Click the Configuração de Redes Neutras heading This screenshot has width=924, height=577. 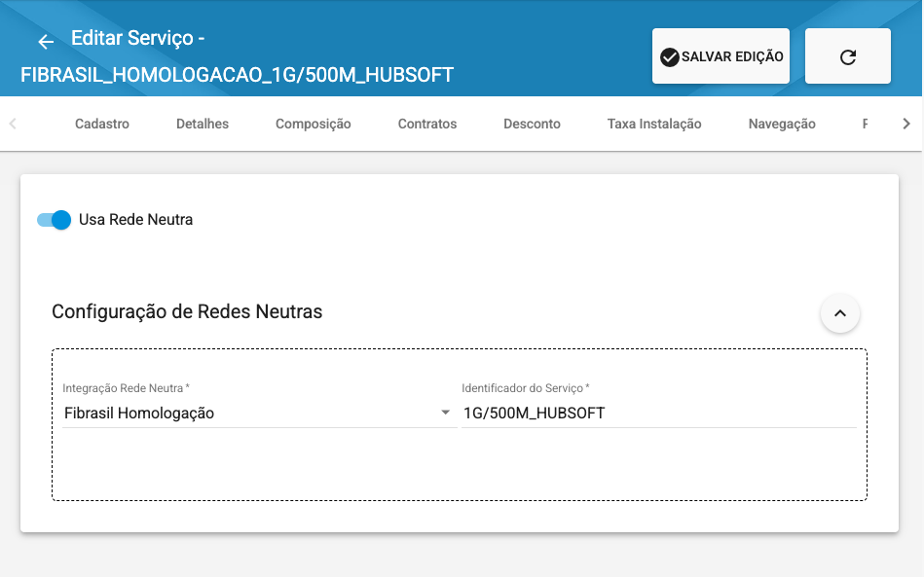pyautogui.click(x=187, y=312)
